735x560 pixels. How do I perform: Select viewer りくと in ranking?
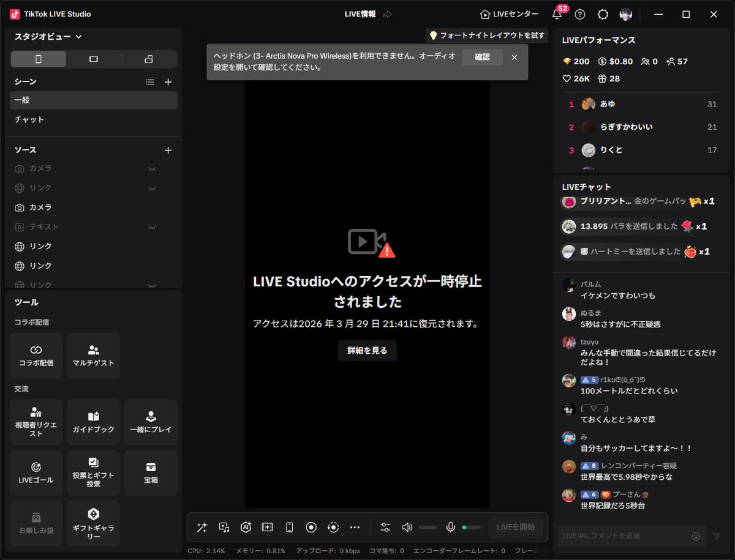pyautogui.click(x=643, y=150)
